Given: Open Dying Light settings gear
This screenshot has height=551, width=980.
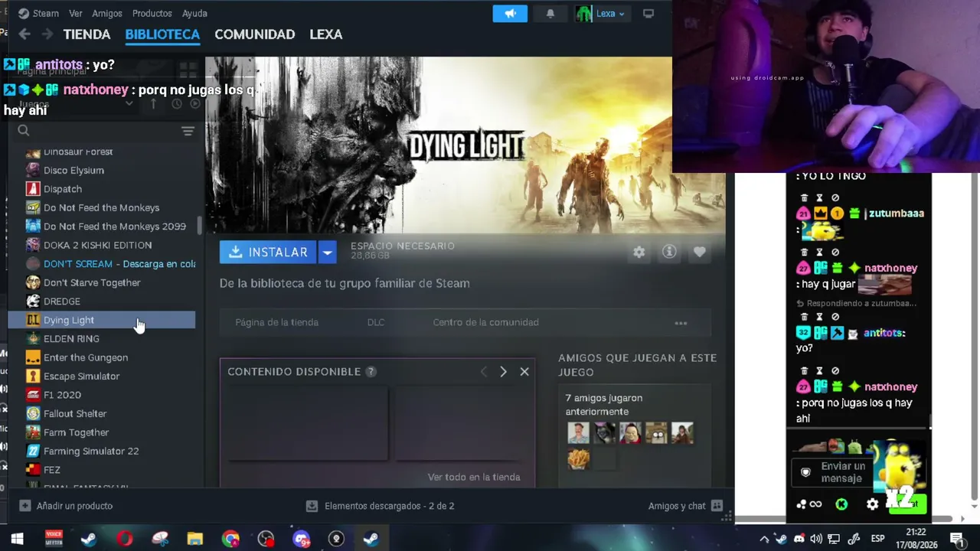Looking at the screenshot, I should [x=639, y=252].
